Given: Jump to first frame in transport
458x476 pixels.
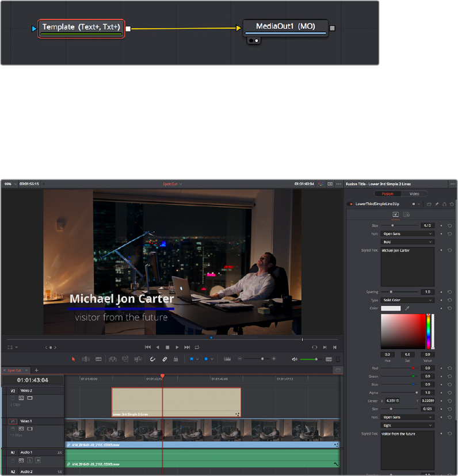Looking at the screenshot, I should coord(148,347).
